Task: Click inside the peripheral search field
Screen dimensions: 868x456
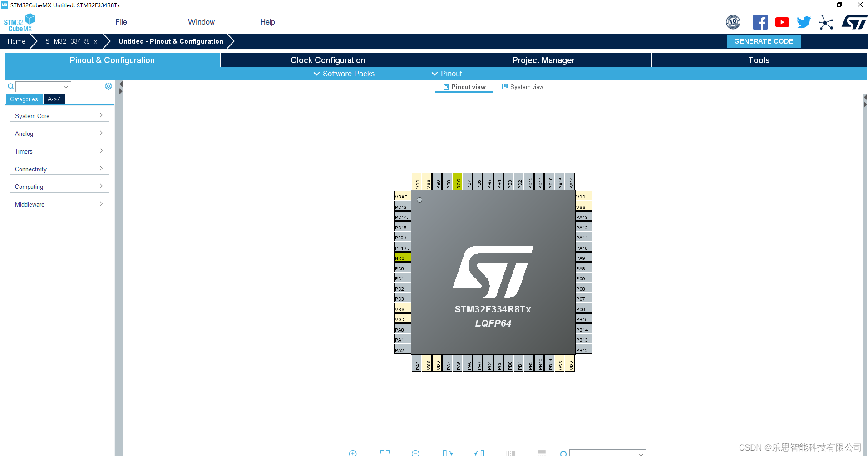Action: (41, 86)
